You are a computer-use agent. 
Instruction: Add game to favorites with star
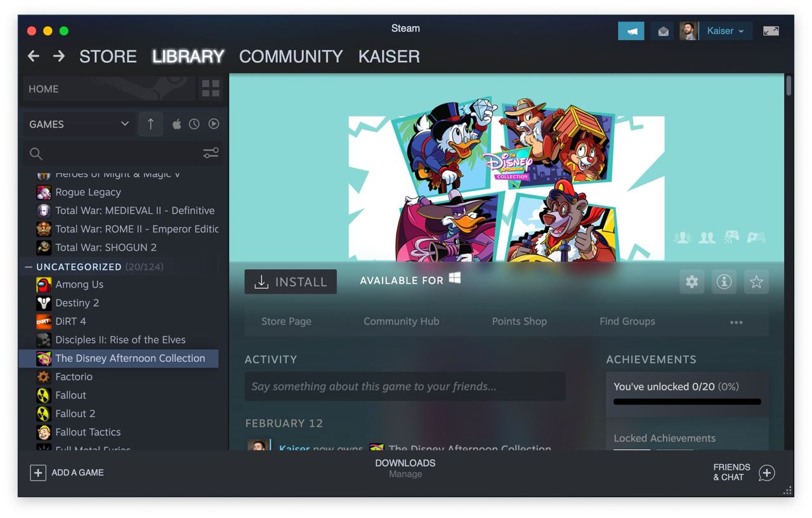pyautogui.click(x=756, y=282)
